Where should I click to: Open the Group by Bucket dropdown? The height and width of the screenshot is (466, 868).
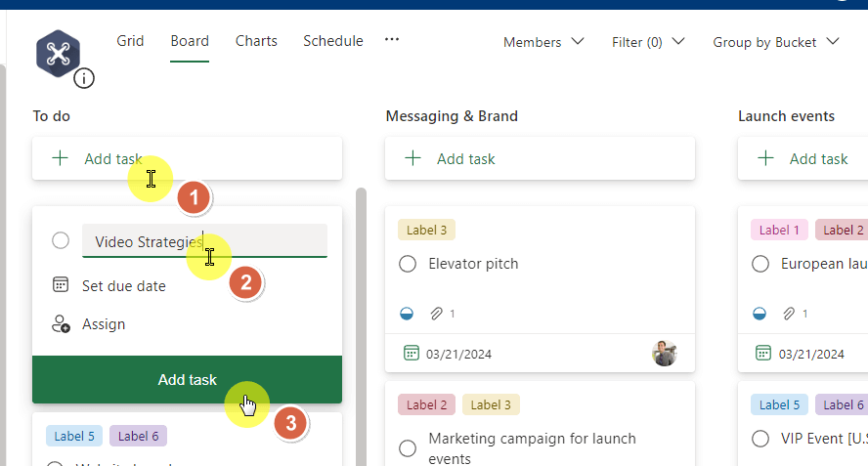click(x=775, y=42)
